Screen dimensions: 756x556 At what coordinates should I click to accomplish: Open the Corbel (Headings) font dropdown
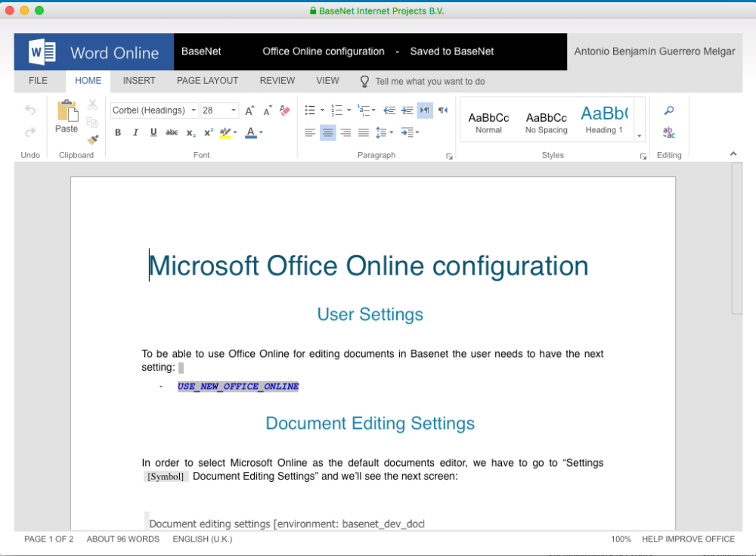(194, 110)
